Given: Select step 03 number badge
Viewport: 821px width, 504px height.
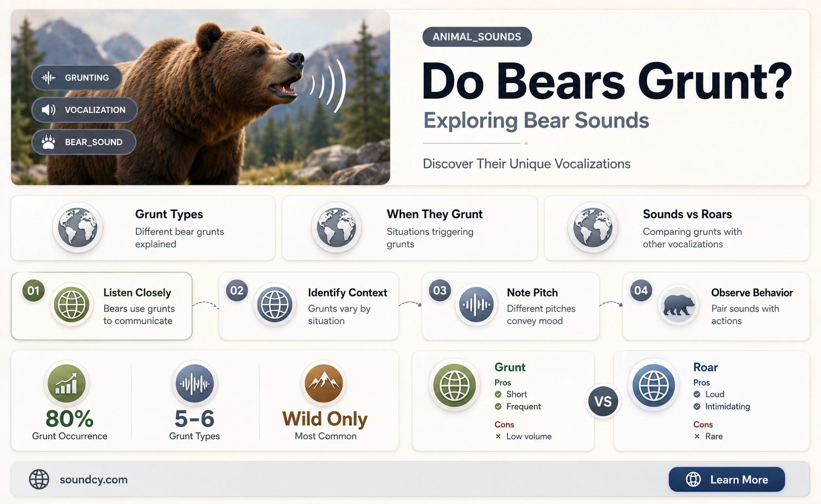Looking at the screenshot, I should (440, 291).
